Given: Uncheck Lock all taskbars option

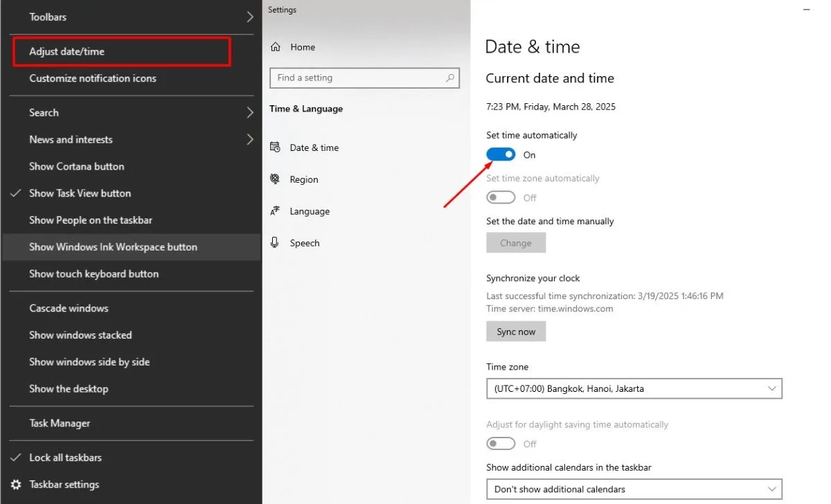Looking at the screenshot, I should 65,458.
